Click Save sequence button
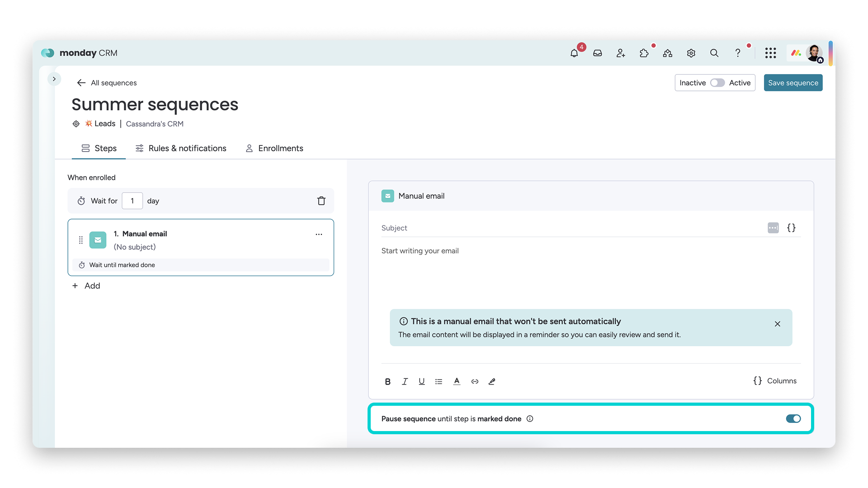Screen dimensions: 868x488 coord(793,83)
